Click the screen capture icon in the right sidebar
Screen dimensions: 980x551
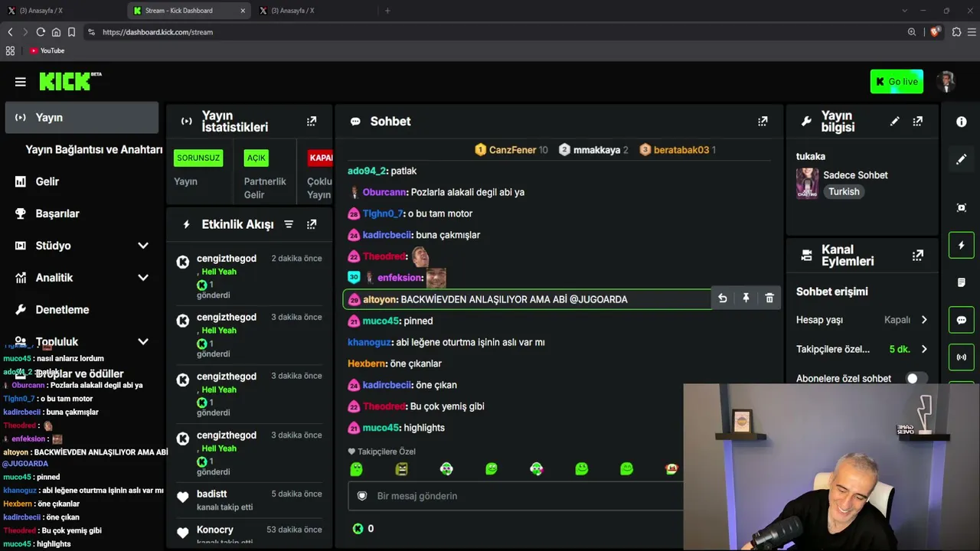(x=962, y=207)
